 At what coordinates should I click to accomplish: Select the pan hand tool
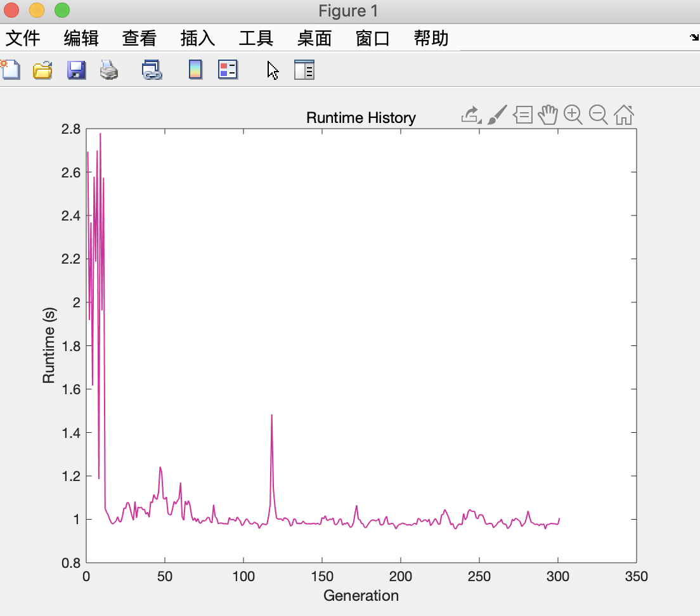point(548,115)
